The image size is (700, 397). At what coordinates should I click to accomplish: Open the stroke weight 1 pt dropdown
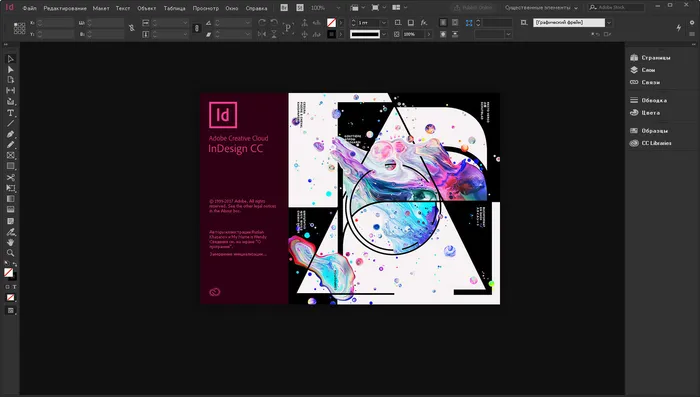point(383,22)
